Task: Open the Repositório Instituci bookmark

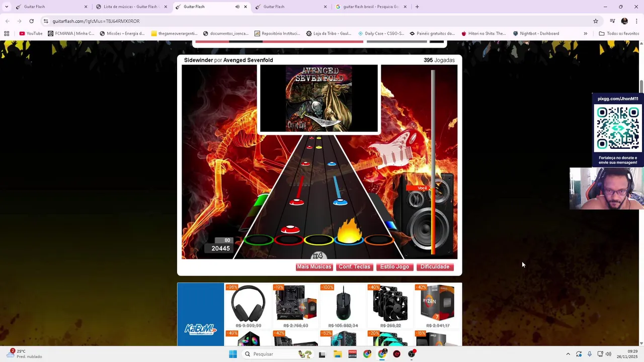Action: tap(277, 34)
